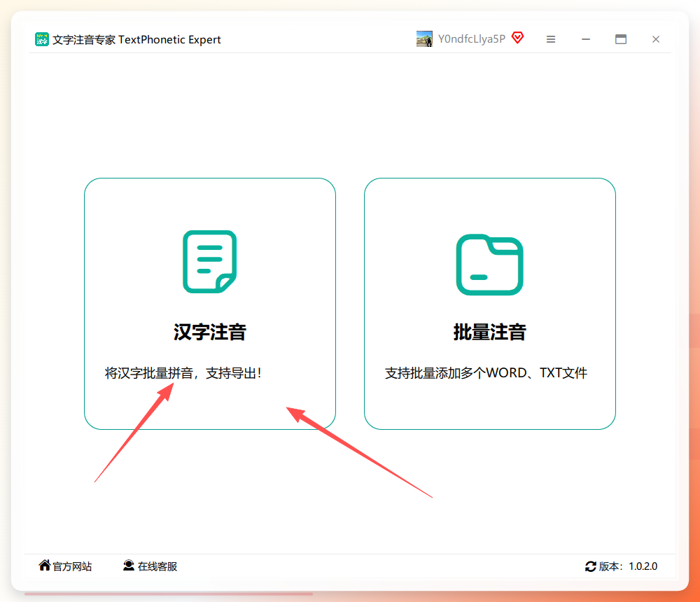700x602 pixels.
Task: Click the home icon beside 官方网站
Action: click(x=45, y=566)
